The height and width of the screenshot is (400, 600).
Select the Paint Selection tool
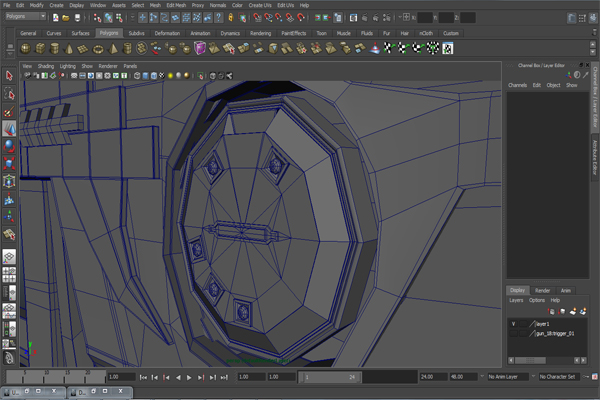[9, 111]
